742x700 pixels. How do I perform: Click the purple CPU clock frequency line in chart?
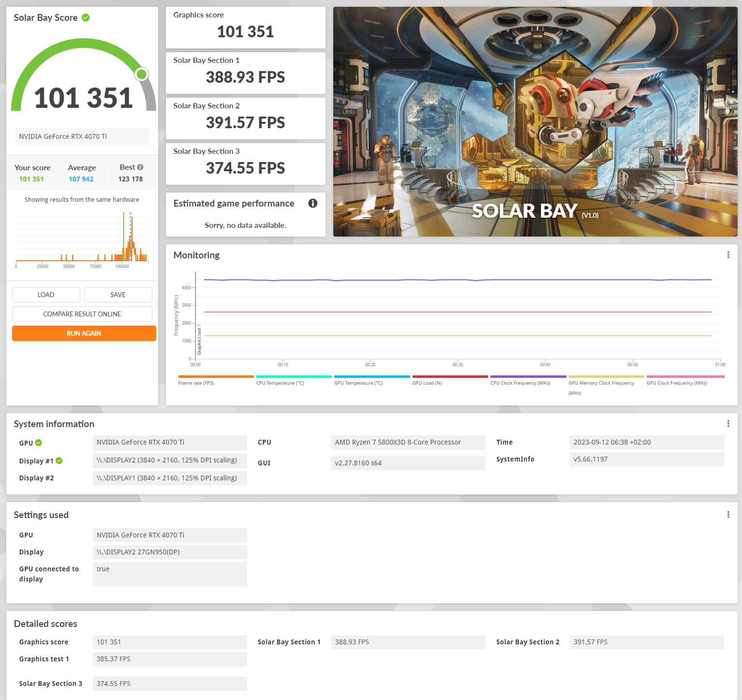click(x=458, y=280)
